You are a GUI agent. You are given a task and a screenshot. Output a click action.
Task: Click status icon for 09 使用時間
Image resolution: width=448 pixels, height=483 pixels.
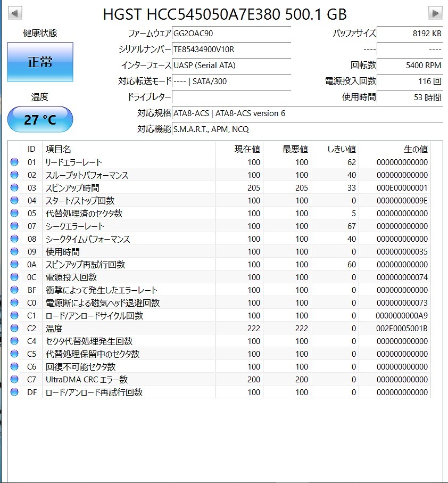point(14,252)
